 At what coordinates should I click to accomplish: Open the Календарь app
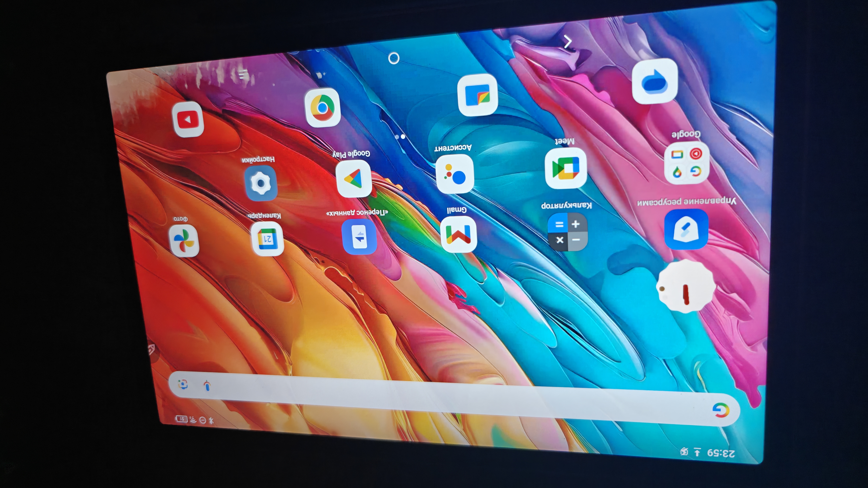(x=268, y=239)
